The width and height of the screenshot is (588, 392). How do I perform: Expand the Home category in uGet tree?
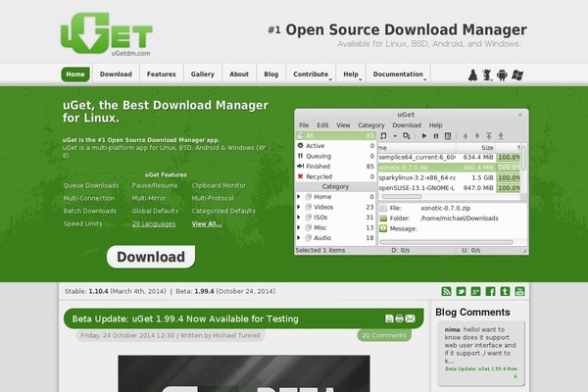(299, 197)
